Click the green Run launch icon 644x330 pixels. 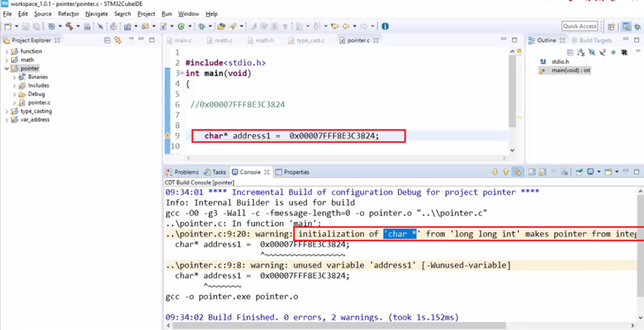(x=181, y=26)
